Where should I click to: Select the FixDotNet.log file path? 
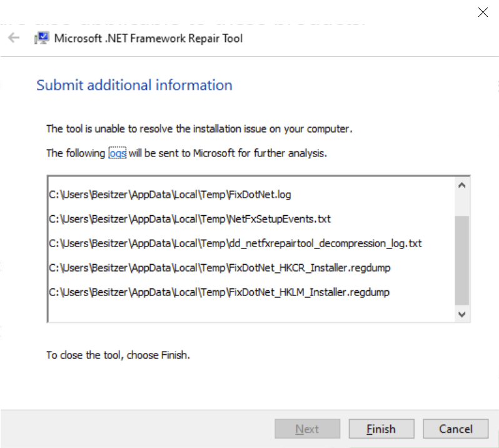[170, 195]
